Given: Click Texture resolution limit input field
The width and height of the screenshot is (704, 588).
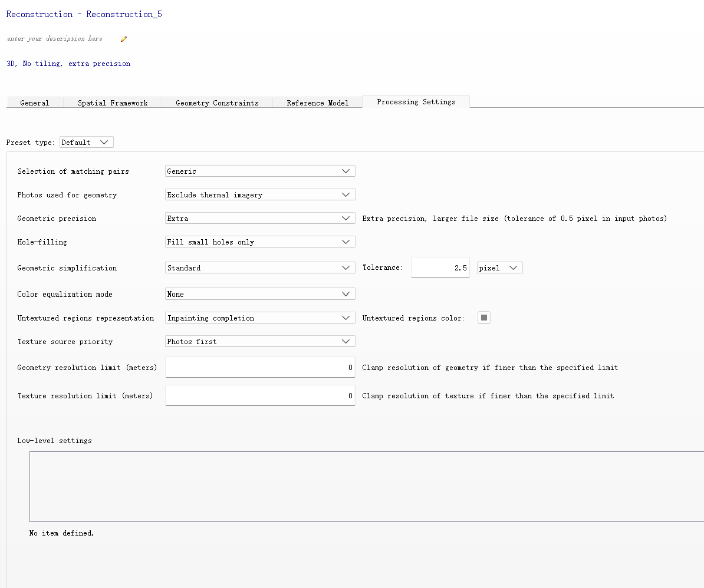Looking at the screenshot, I should tap(260, 395).
